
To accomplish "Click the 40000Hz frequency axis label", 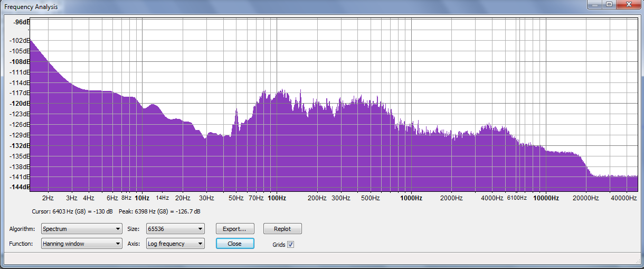I will [624, 198].
